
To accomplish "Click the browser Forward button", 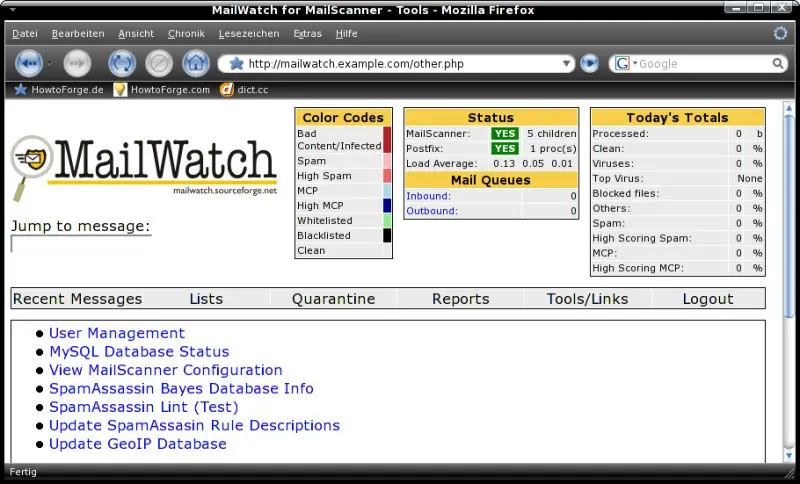I will pyautogui.click(x=77, y=64).
